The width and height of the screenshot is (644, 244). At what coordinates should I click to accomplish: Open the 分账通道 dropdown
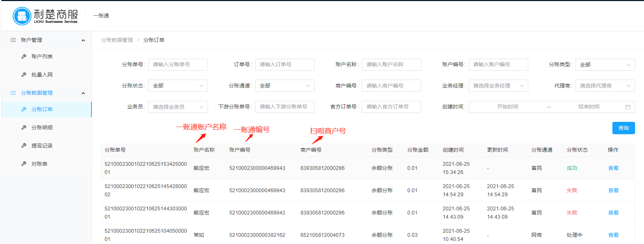point(285,86)
